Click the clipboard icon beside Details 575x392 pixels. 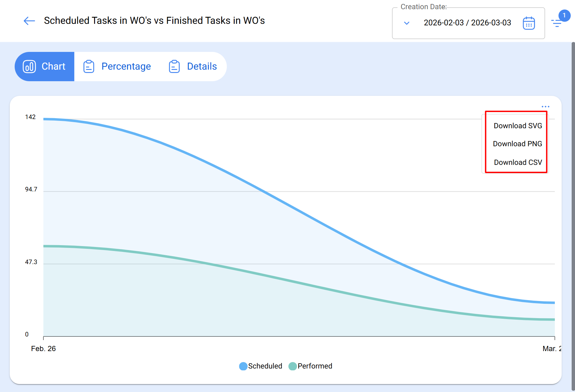(x=174, y=67)
